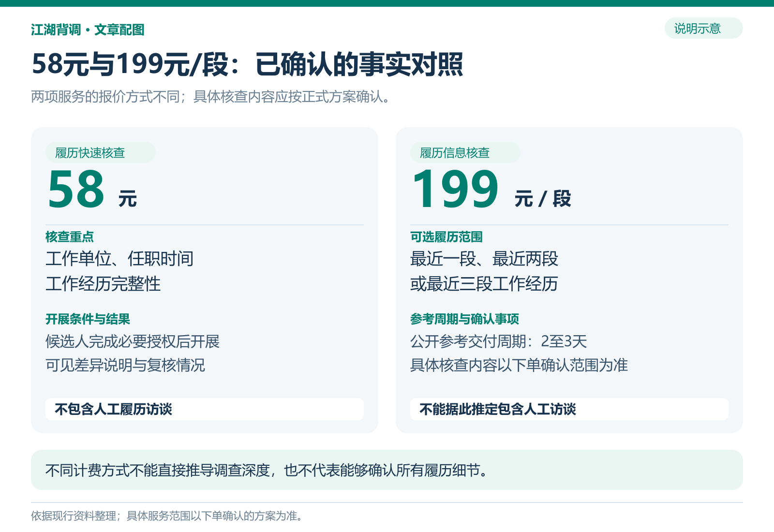Click the large 199 price figure
774x532 pixels.
click(455, 189)
